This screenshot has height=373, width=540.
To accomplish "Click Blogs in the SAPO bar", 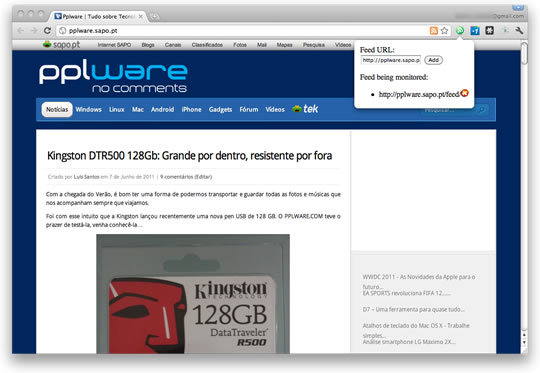I will pos(148,45).
